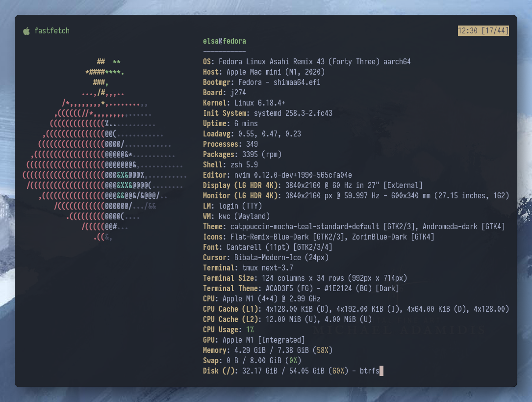Click the 'Display (LG HDR 4K)' line
Screen dimensions: 532x402
click(x=312, y=186)
